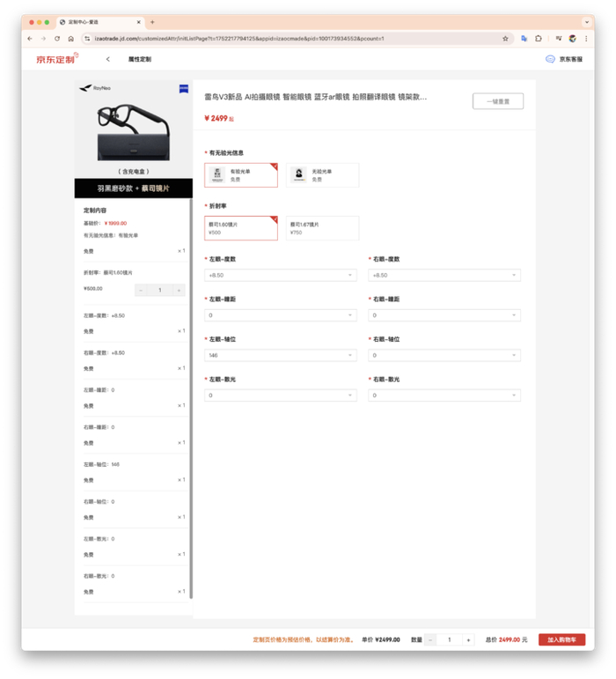The image size is (616, 679).
Task: Select the 无验光单 option
Action: click(322, 175)
